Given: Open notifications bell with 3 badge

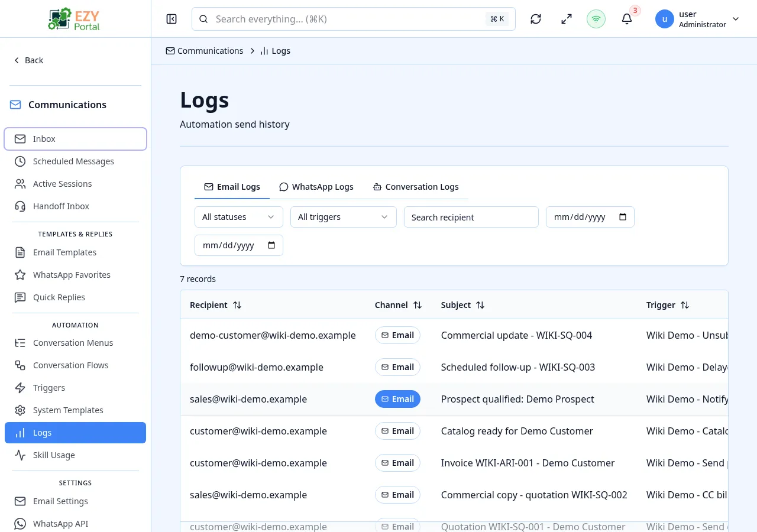Looking at the screenshot, I should click(627, 19).
